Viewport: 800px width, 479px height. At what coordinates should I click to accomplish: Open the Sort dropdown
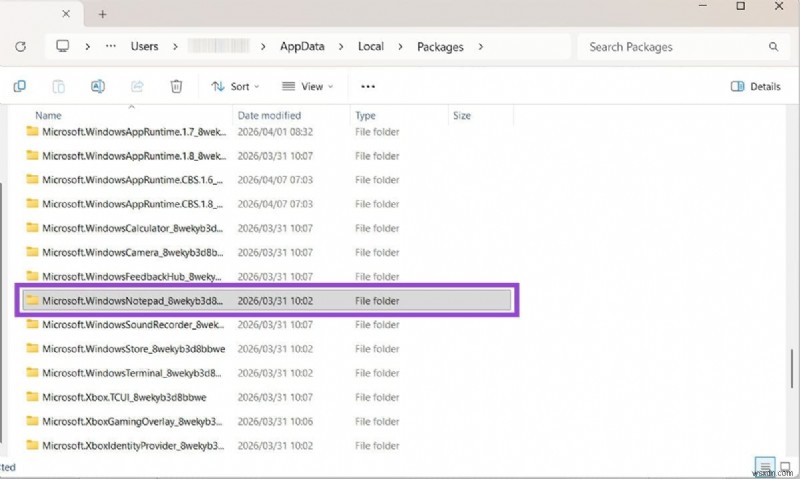click(235, 87)
